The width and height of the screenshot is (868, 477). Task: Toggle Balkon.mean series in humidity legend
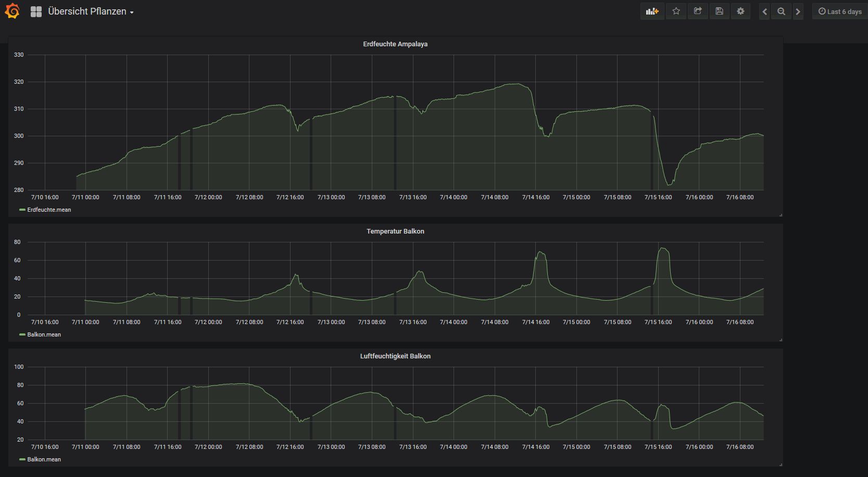click(x=44, y=459)
